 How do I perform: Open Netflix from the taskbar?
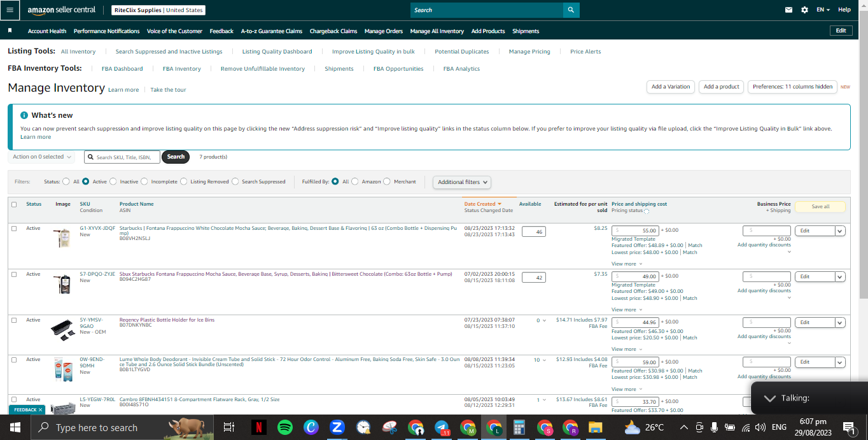point(259,427)
